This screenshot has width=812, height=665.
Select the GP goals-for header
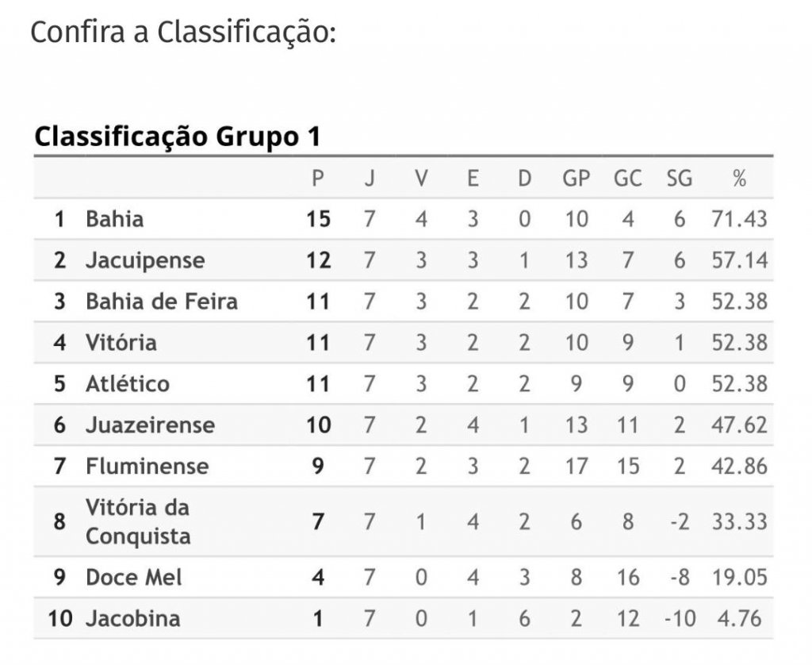(576, 179)
